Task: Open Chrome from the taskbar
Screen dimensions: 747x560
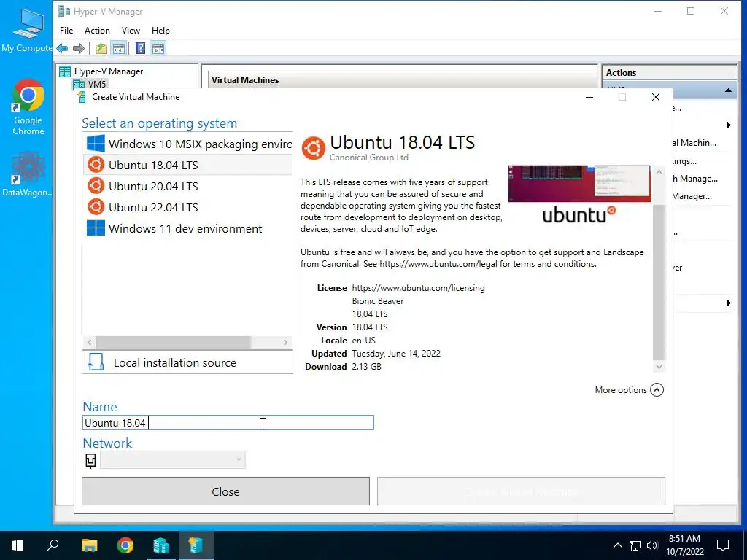Action: tap(125, 545)
